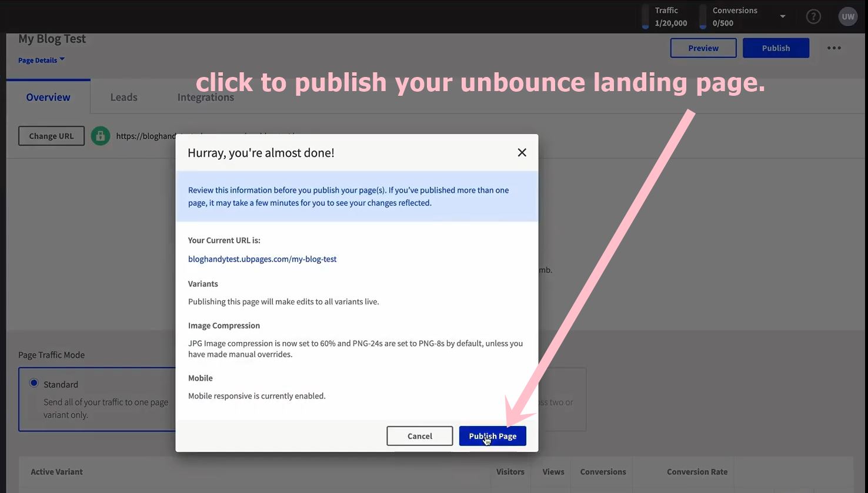The width and height of the screenshot is (868, 493).
Task: Open the Integrations tab
Action: 205,96
